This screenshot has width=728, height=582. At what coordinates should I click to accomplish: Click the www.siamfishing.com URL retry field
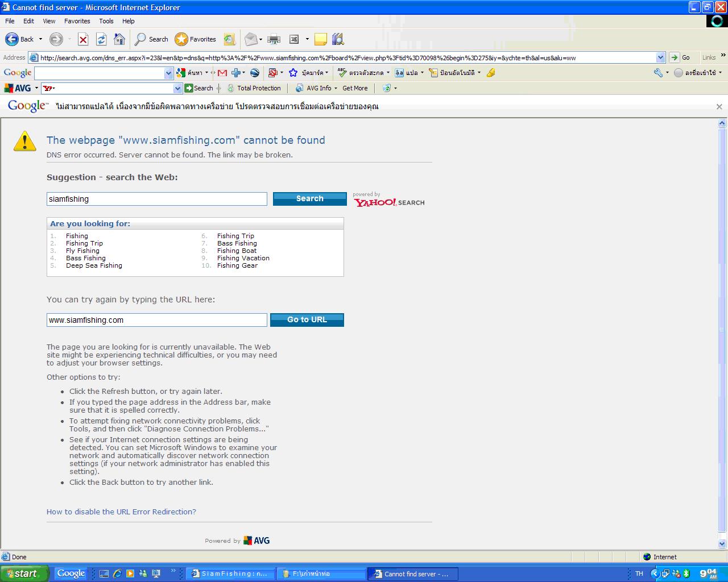pyautogui.click(x=157, y=320)
